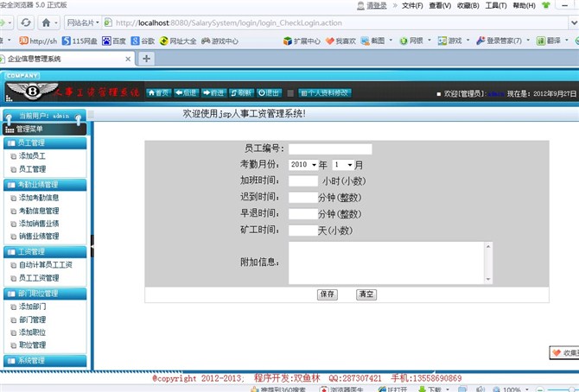Image resolution: width=579 pixels, height=392 pixels.
Task: Click the 迟到时间 input field
Action: pyautogui.click(x=303, y=197)
